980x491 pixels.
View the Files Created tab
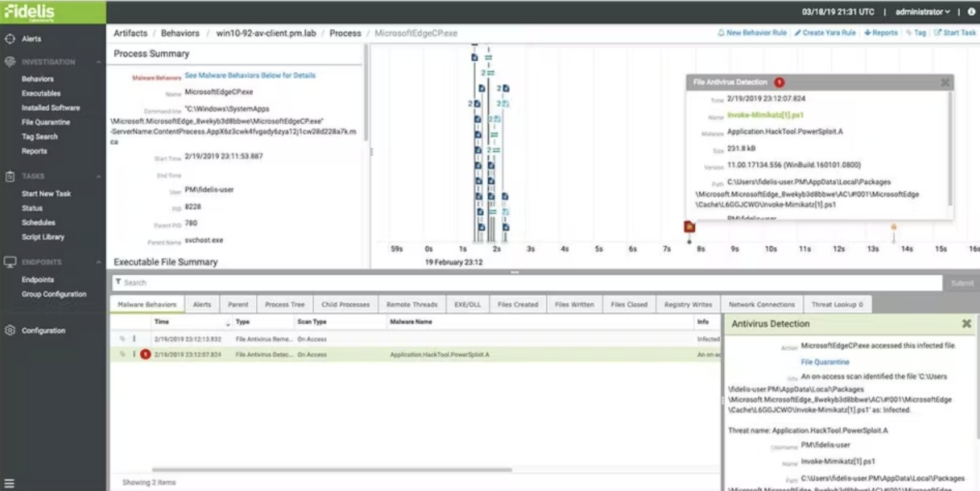click(518, 305)
